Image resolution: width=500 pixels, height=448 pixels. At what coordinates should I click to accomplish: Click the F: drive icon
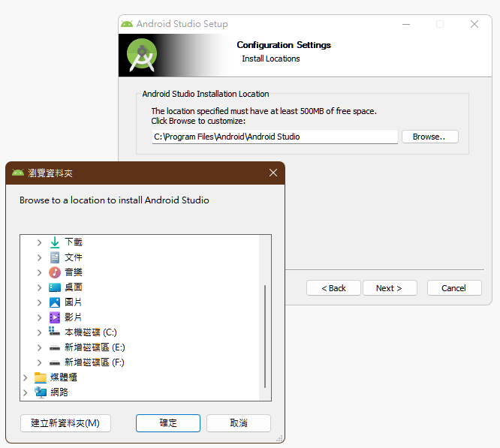[x=55, y=362]
